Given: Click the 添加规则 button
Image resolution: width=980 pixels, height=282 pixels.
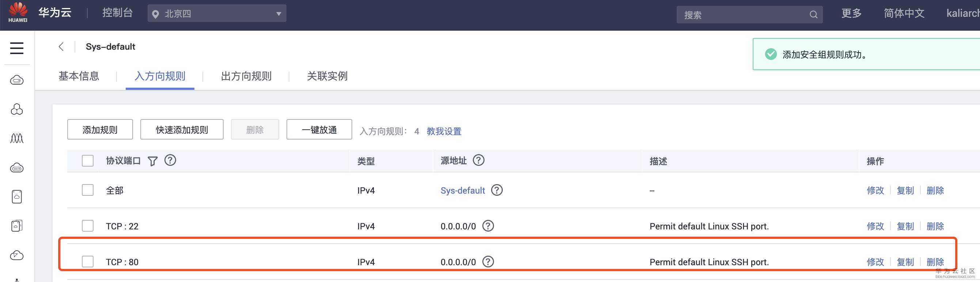Looking at the screenshot, I should pos(100,130).
